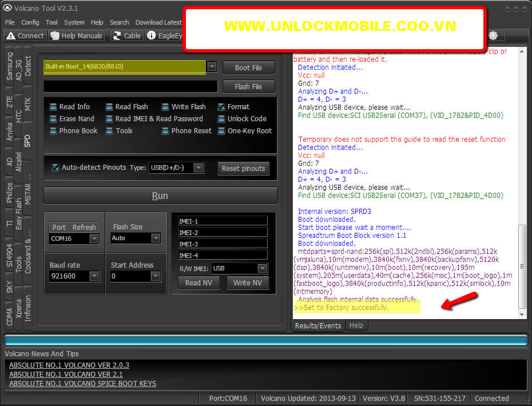Image resolution: width=532 pixels, height=406 pixels.
Task: Enable the Read Info checkbox
Action: point(53,107)
